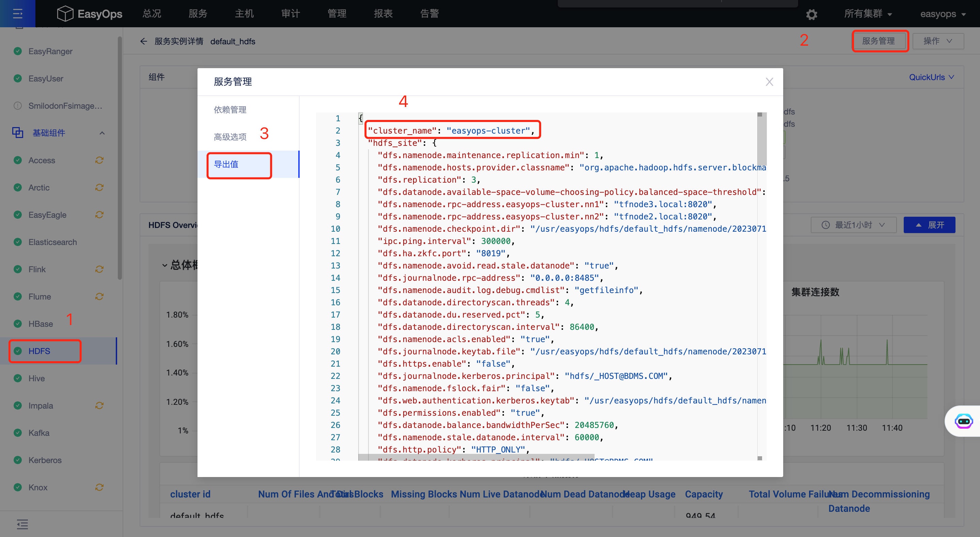Screen dimensions: 980x537
Task: Close the 服务管理 dialog
Action: tap(769, 82)
